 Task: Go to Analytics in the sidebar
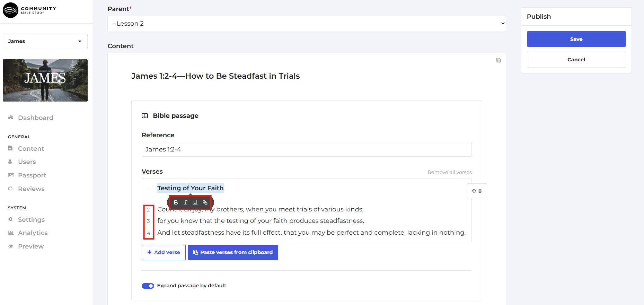click(33, 233)
